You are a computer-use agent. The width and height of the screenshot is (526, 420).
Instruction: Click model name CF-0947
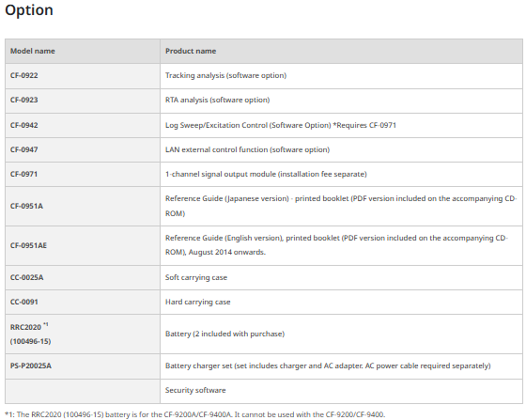pyautogui.click(x=23, y=149)
